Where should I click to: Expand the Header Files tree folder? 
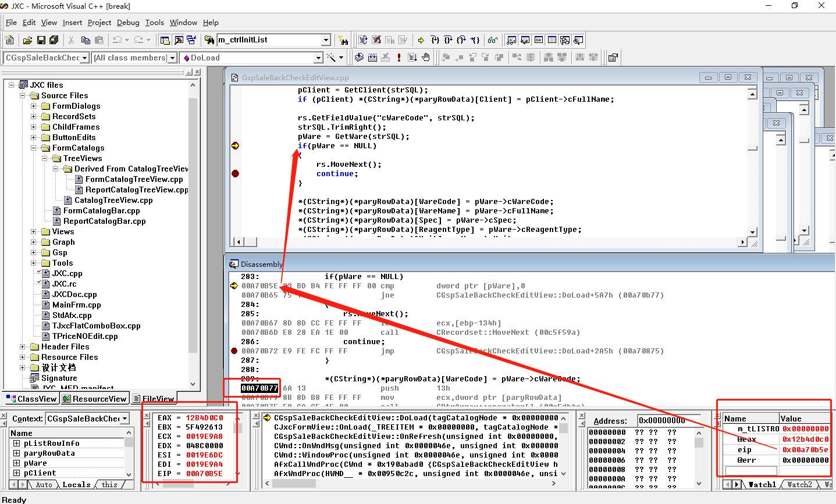[x=23, y=347]
